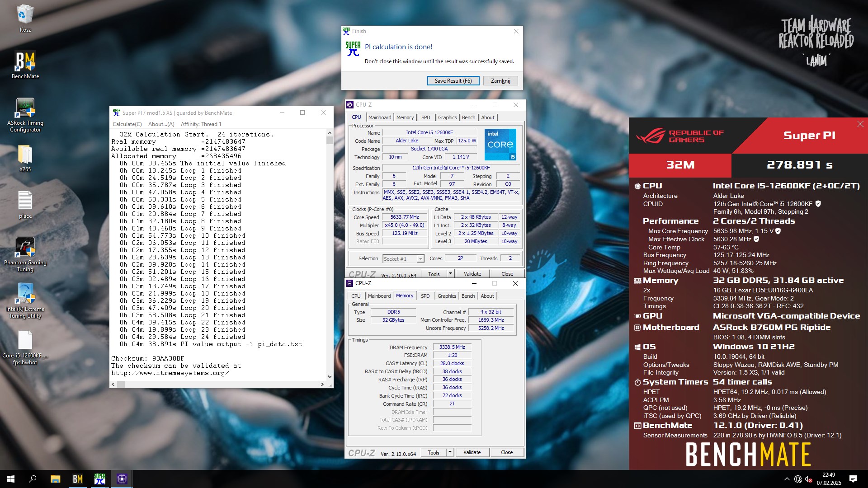This screenshot has width=868, height=488.
Task: Click the xtremesystems.org URL text
Action: tap(170, 373)
